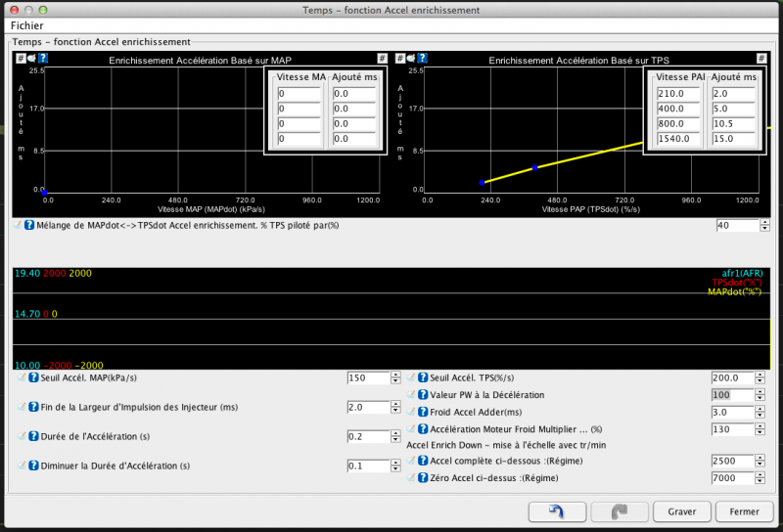This screenshot has height=532, width=783.
Task: Click Accel complète field showing 2500
Action: [733, 462]
